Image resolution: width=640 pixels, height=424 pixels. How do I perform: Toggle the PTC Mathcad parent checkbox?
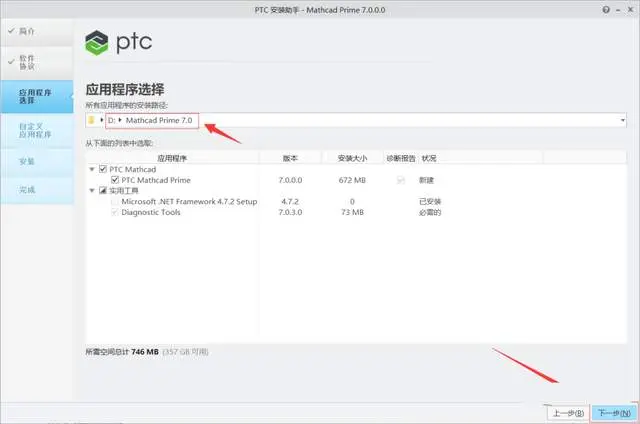click(x=103, y=169)
